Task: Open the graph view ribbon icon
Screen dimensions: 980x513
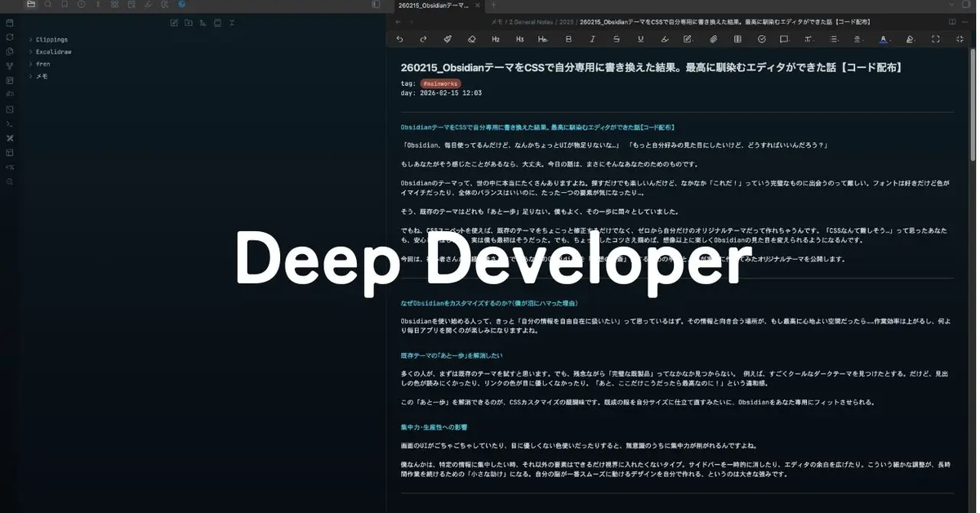Action: tap(10, 65)
